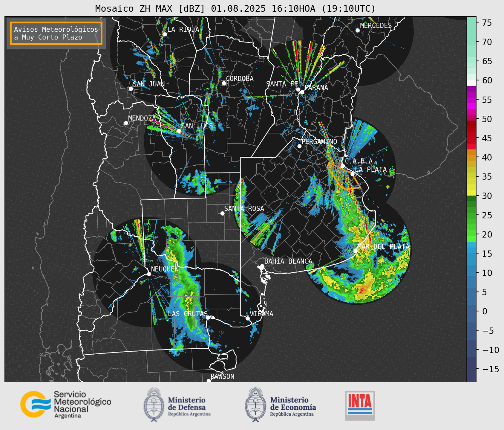This screenshot has height=430, width=504.
Task: Click the BAHÍA BLANCA label text
Action: click(288, 262)
